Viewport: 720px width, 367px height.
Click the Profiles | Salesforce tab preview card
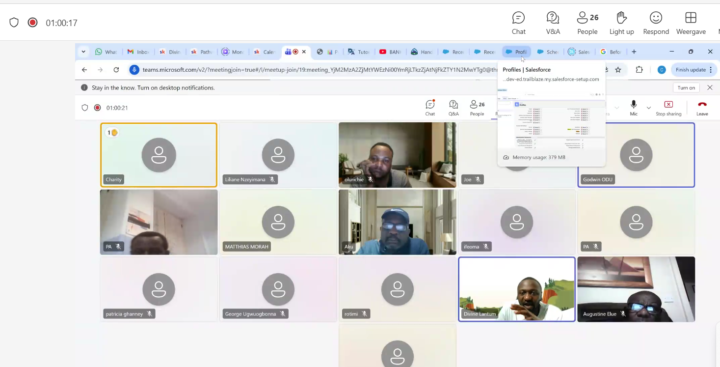(x=551, y=114)
